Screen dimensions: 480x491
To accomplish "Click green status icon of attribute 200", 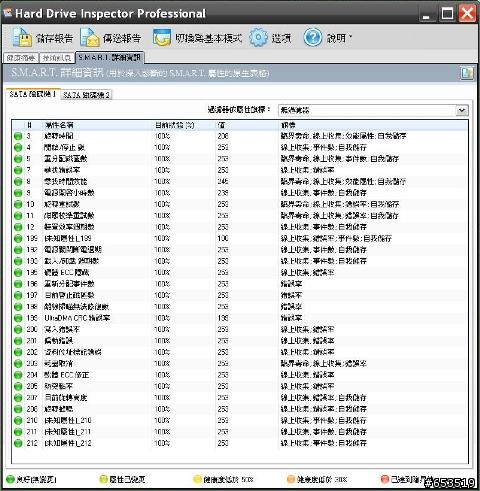I will 18,329.
